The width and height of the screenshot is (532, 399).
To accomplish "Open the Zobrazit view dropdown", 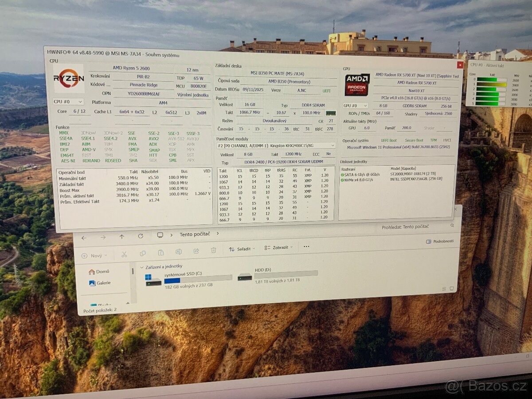I will [x=279, y=247].
